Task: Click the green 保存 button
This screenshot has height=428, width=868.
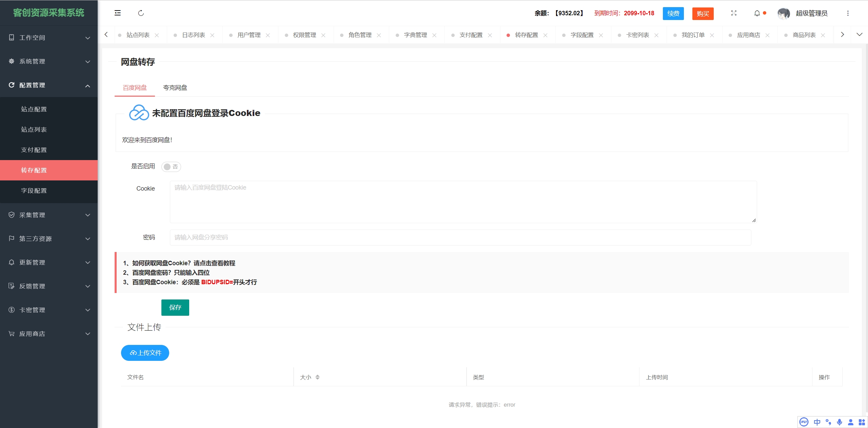Action: pos(175,308)
